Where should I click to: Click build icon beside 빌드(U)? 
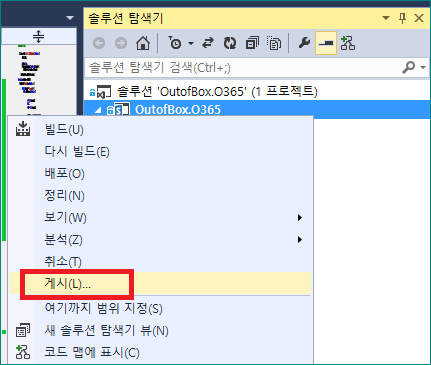pyautogui.click(x=23, y=129)
